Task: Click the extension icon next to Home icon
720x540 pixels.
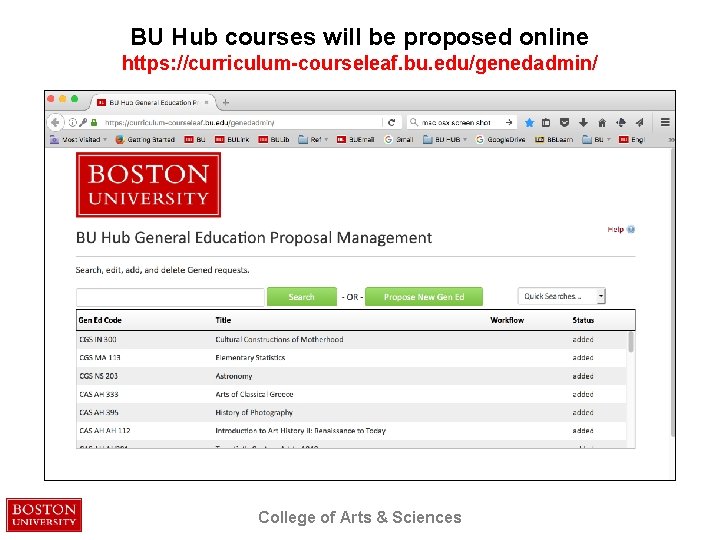Action: point(621,123)
